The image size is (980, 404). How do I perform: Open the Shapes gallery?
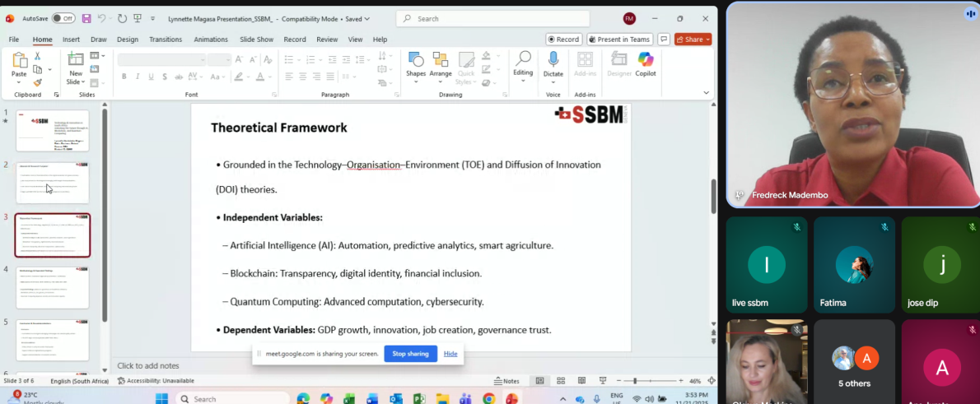416,64
